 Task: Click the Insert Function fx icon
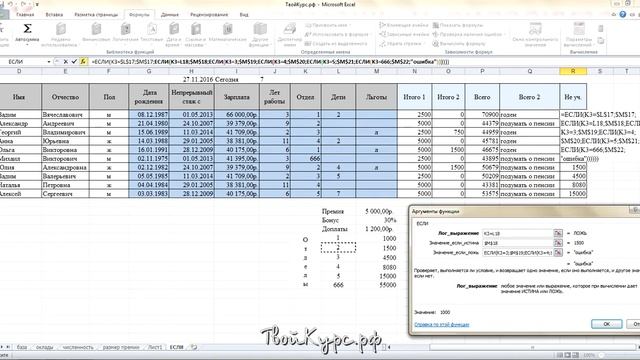point(83,62)
